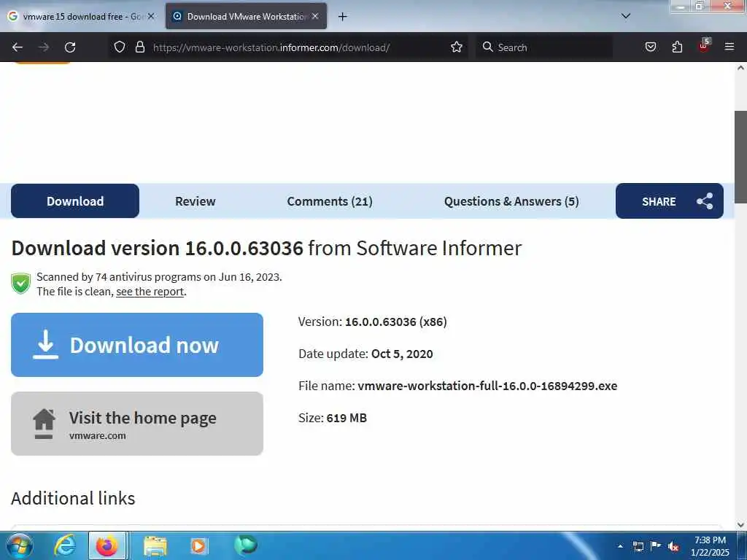Click the size value 619 MB
Viewport: 747px width, 560px height.
(347, 418)
